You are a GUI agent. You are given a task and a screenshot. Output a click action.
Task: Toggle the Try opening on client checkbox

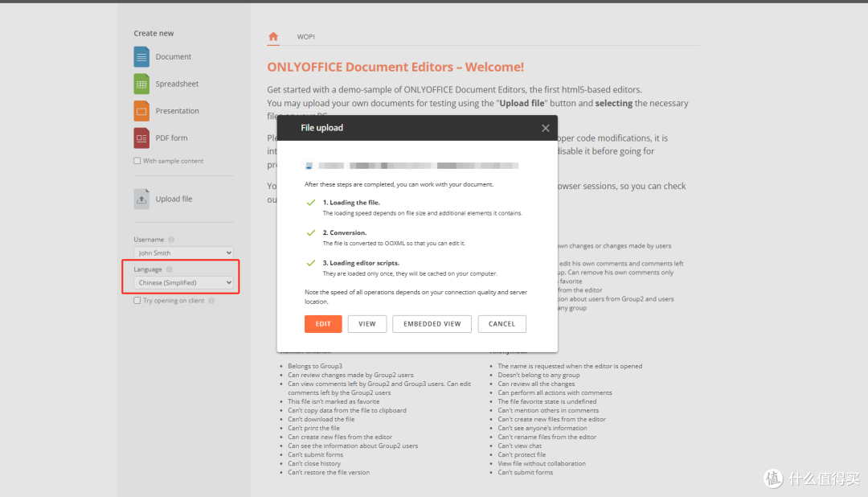[137, 301]
